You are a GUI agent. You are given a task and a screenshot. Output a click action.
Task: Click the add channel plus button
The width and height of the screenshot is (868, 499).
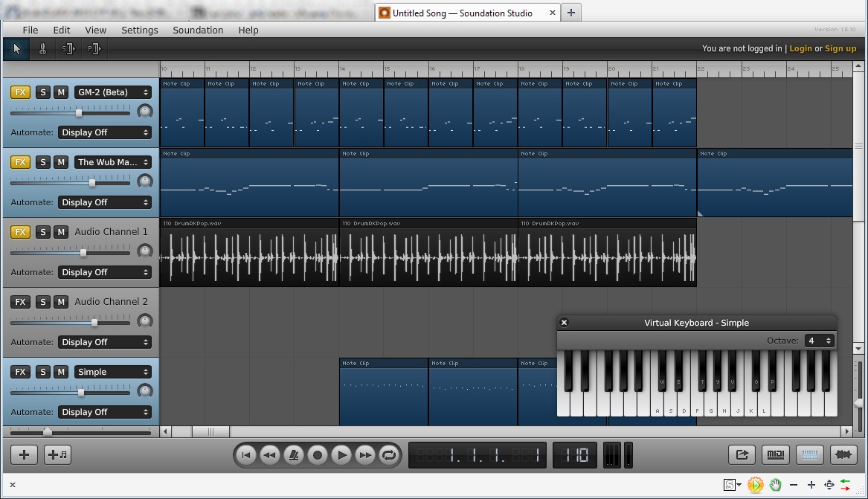[x=24, y=454]
